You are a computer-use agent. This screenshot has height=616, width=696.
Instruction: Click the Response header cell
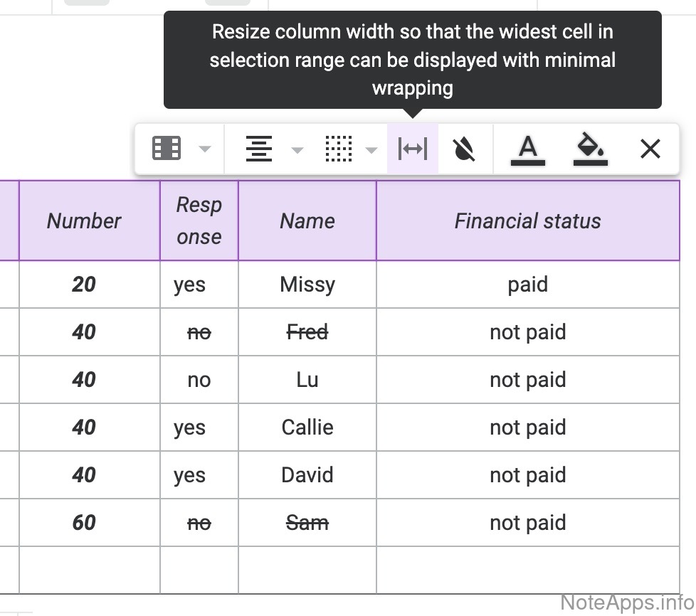coord(199,221)
